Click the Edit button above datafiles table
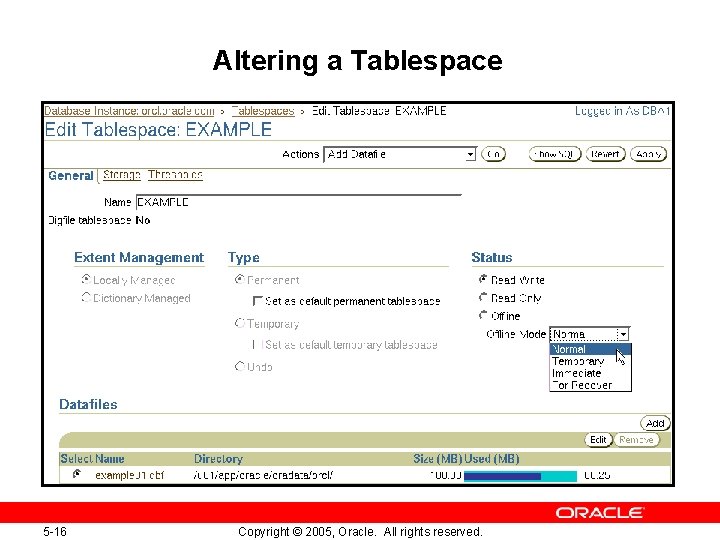The width and height of the screenshot is (720, 540). click(x=598, y=440)
